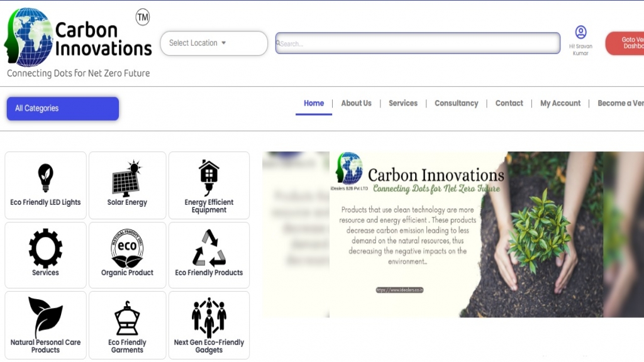
Task: Click the magnifier icon in search box
Action: click(x=278, y=43)
